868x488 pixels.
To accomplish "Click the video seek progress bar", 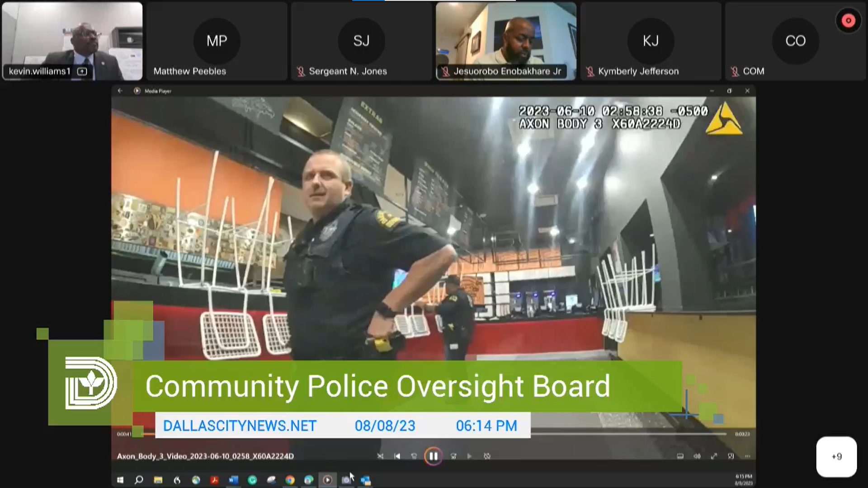I will point(633,434).
